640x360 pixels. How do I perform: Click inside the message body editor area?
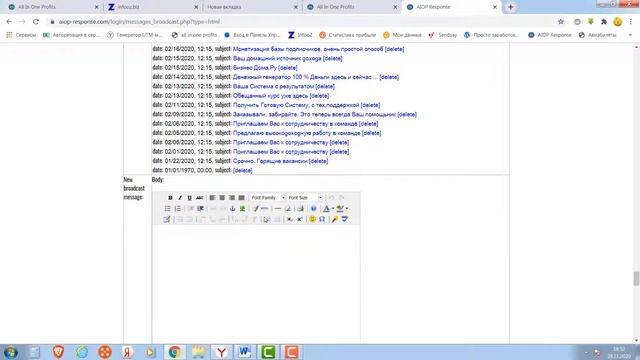pos(256,284)
